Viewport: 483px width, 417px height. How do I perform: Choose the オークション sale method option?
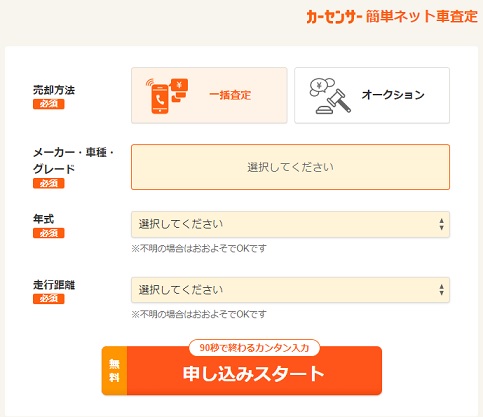pyautogui.click(x=372, y=96)
